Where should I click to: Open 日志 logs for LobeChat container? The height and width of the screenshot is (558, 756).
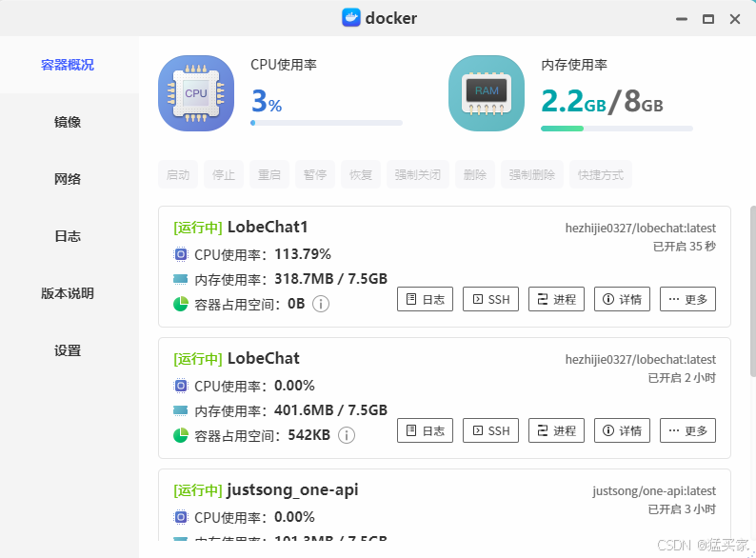click(x=425, y=430)
